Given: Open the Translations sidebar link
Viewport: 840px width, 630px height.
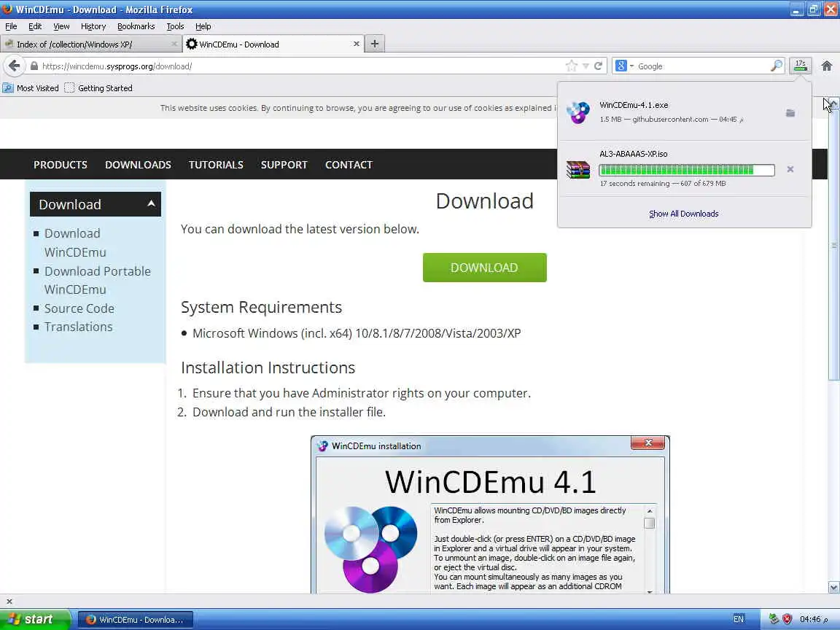Looking at the screenshot, I should [x=78, y=327].
